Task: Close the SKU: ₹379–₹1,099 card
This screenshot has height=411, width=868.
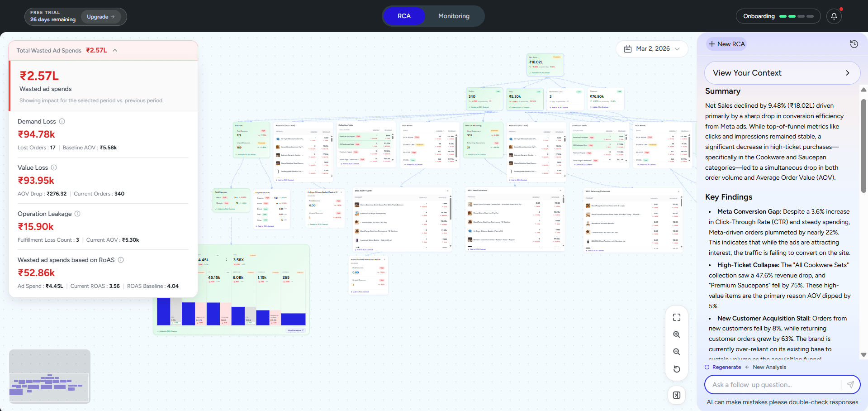Action: pyautogui.click(x=448, y=191)
